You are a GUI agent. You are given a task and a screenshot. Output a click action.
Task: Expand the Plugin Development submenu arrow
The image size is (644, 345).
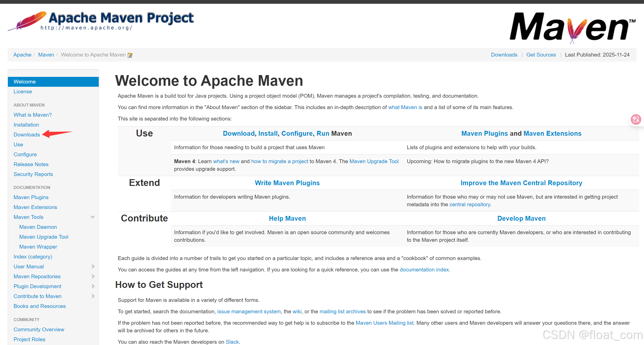click(93, 286)
